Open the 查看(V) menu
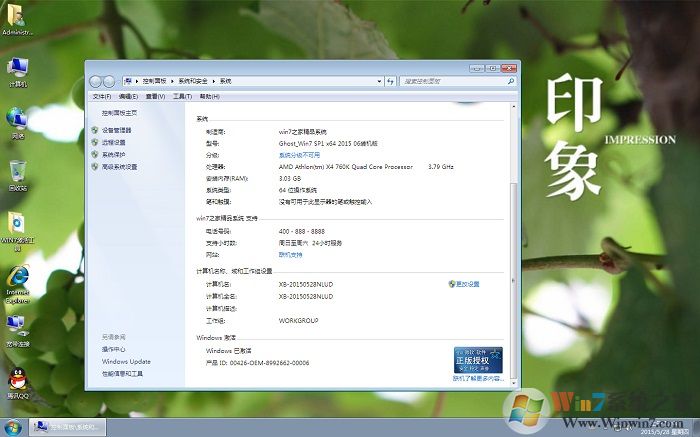The width and height of the screenshot is (700, 437). point(155,97)
